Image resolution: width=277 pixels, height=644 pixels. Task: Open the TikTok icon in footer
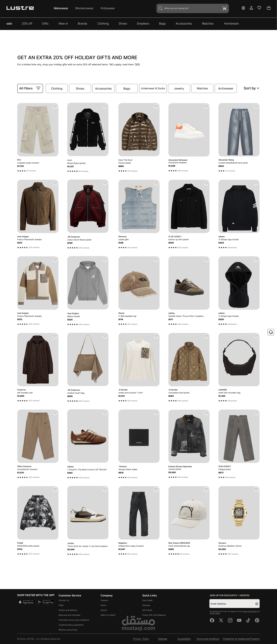pos(248,620)
